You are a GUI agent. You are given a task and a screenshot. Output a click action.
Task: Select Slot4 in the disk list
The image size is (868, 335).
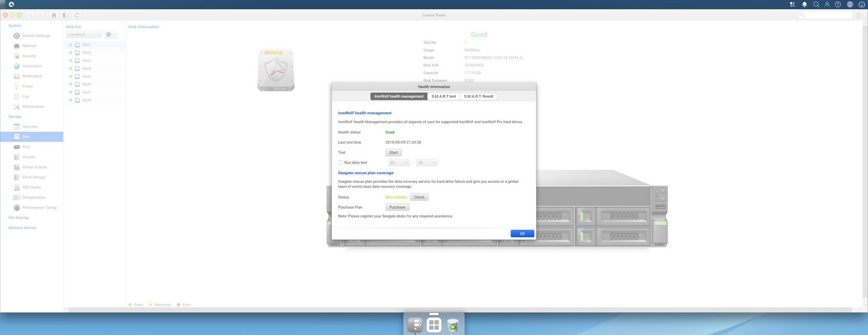click(x=95, y=68)
